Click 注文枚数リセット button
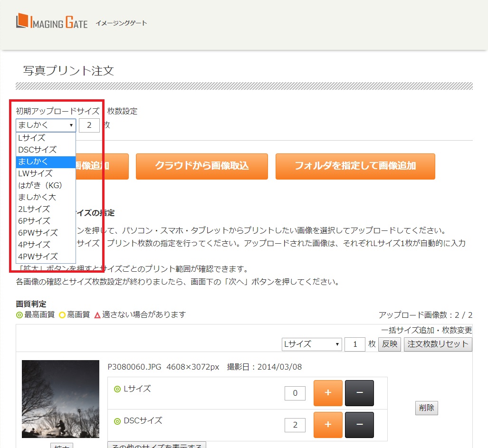Image resolution: width=488 pixels, height=448 pixels. pos(438,344)
